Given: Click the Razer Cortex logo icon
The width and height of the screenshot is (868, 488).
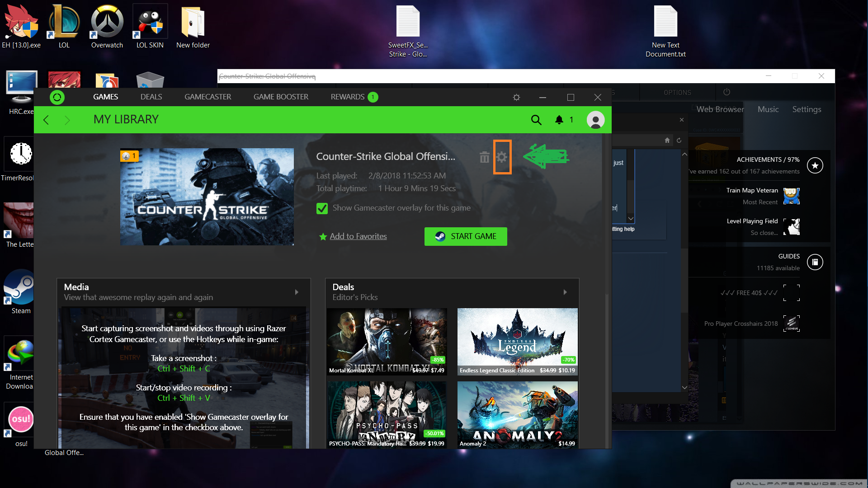Looking at the screenshot, I should click(x=57, y=97).
